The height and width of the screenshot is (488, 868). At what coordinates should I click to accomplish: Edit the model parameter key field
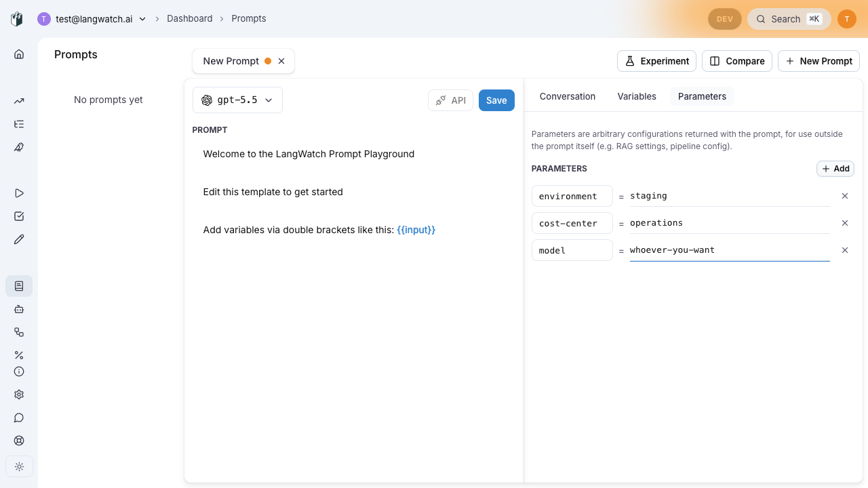(572, 250)
